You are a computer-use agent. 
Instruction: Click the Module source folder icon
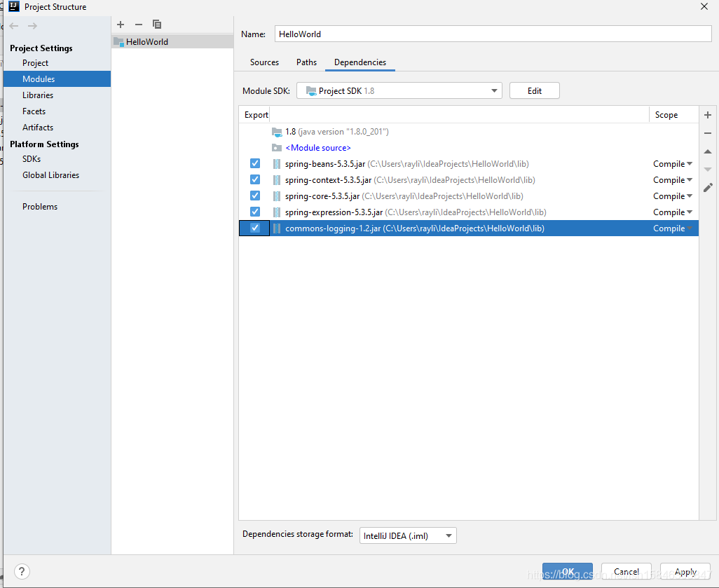click(277, 148)
